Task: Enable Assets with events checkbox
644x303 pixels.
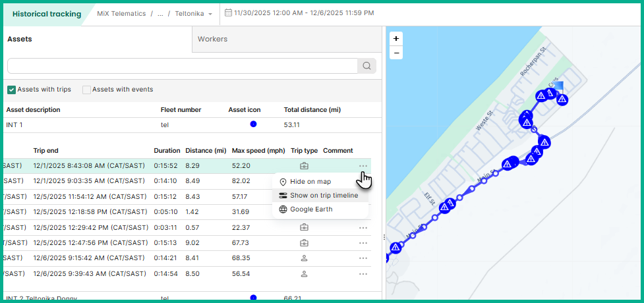Action: 86,90
